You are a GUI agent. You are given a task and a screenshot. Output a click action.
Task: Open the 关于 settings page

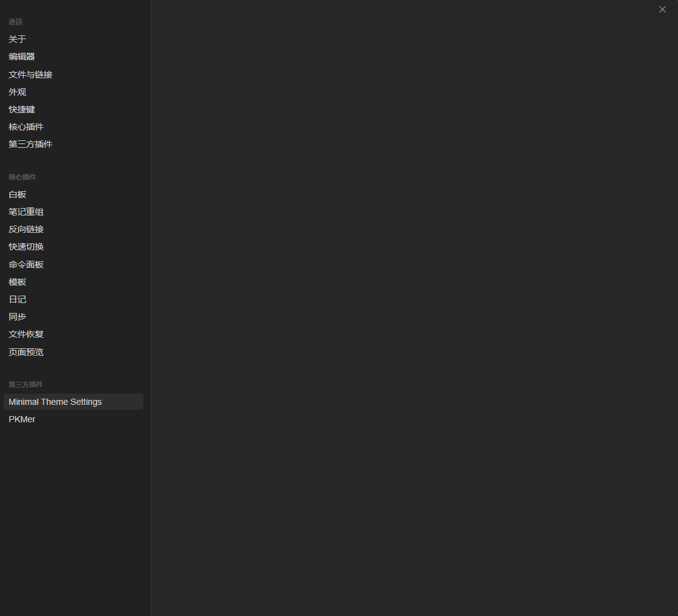17,39
